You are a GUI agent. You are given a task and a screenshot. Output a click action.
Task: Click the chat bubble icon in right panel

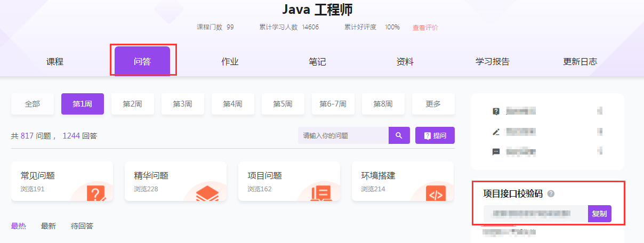496,152
